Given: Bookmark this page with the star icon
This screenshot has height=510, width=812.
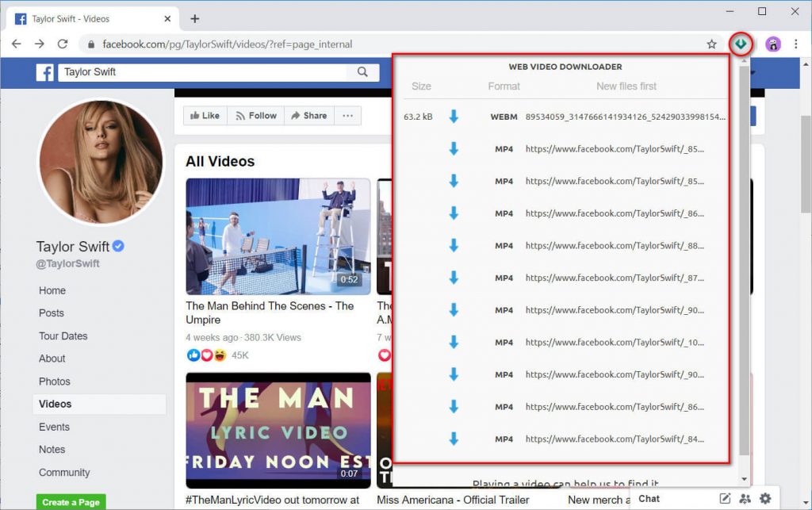Looking at the screenshot, I should click(711, 44).
